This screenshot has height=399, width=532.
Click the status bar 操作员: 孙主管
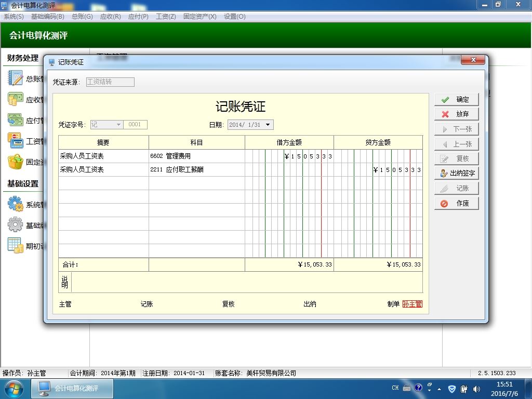(x=24, y=373)
